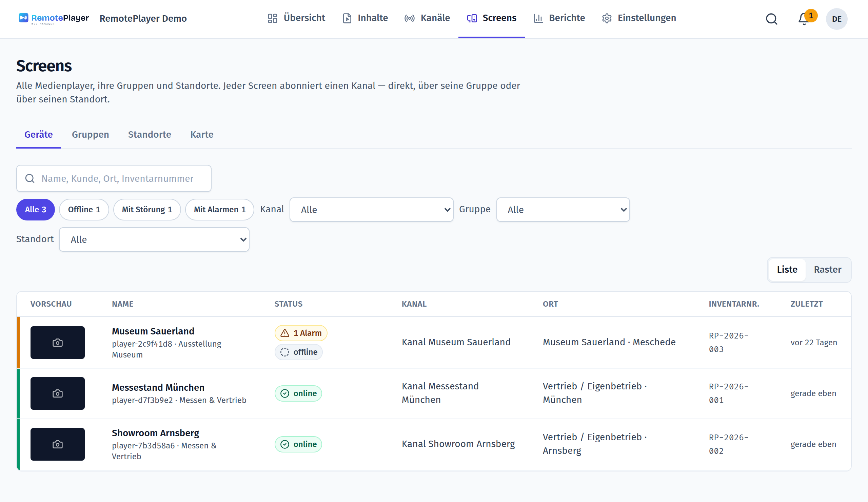Open the Standort filter dropdown
Image resolution: width=868 pixels, height=502 pixels.
154,240
